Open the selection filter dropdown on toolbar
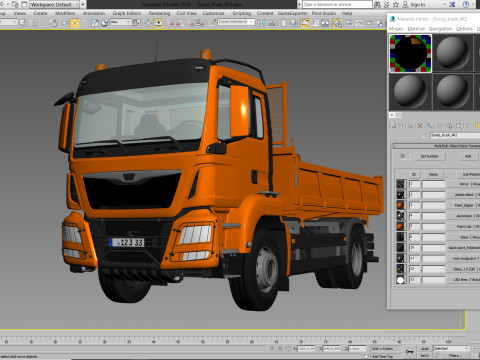 coord(8,22)
